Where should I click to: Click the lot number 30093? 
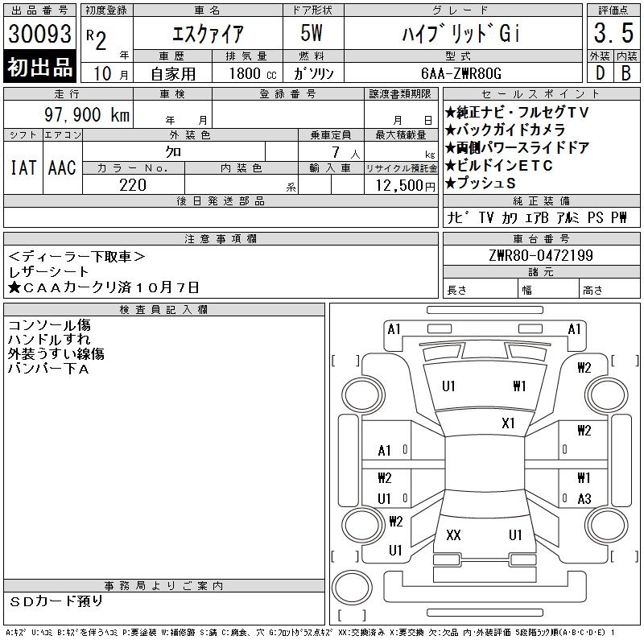tap(39, 33)
